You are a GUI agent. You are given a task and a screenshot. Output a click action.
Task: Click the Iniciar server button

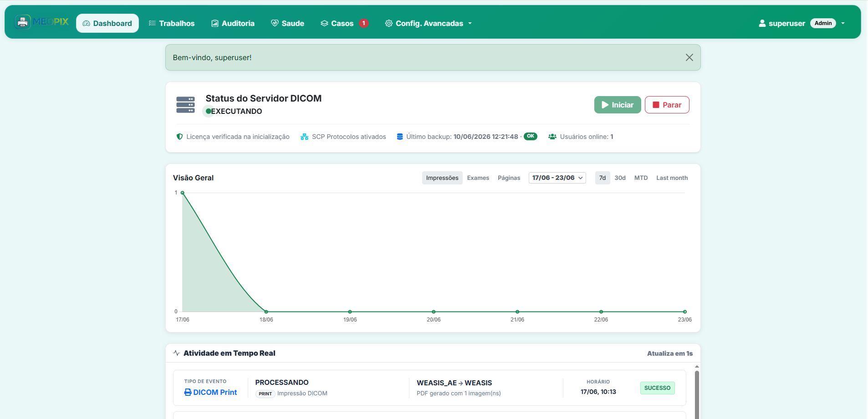[618, 105]
